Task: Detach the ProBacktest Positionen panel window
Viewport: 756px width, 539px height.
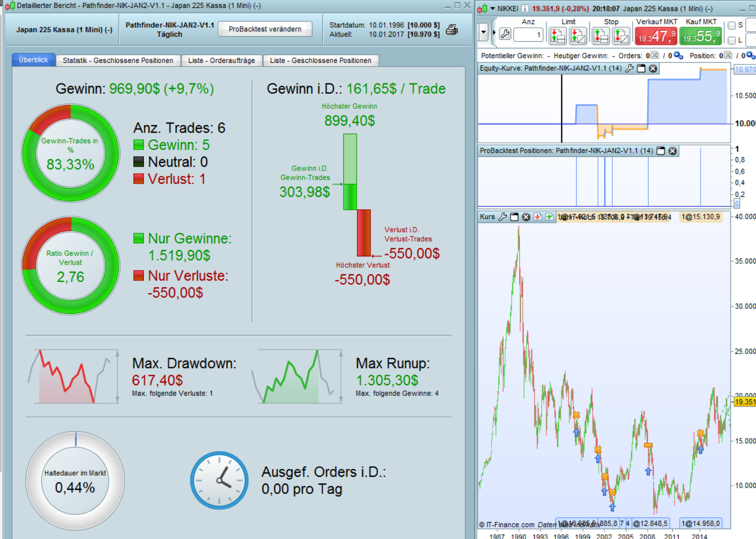Action: [661, 151]
